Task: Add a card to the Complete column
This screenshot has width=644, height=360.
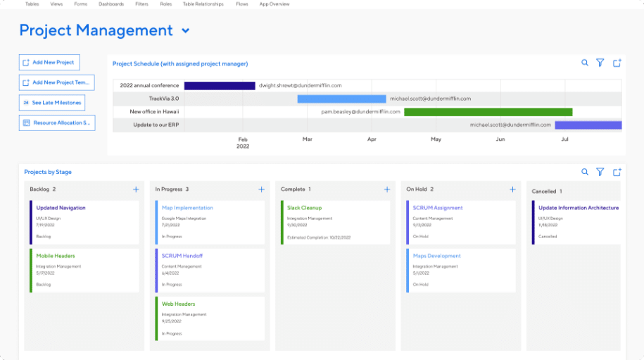Action: pos(386,190)
